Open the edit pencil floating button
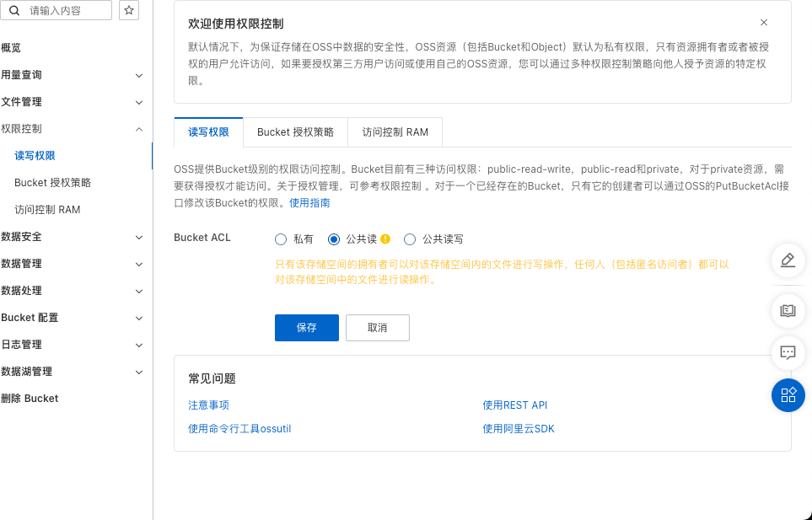Image resolution: width=812 pixels, height=520 pixels. tap(788, 260)
